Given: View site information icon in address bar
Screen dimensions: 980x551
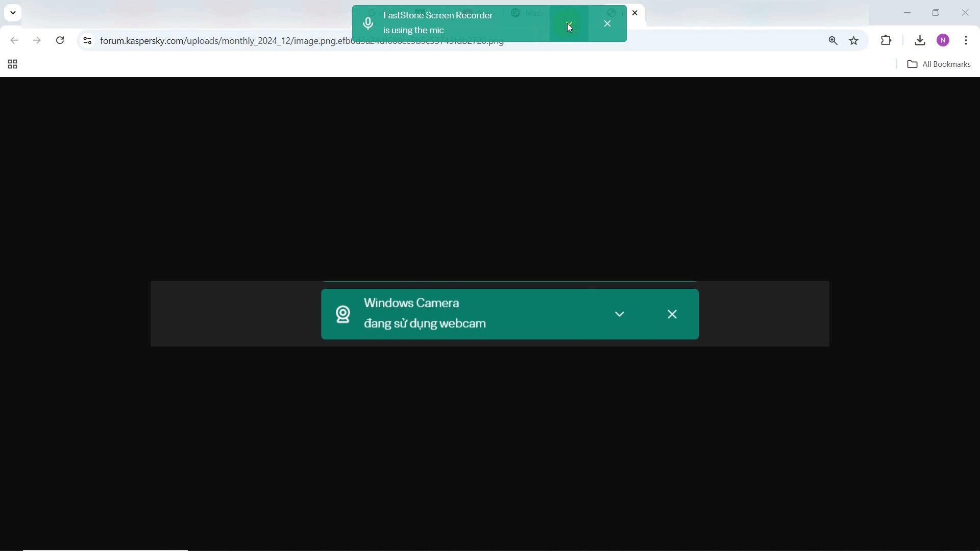Looking at the screenshot, I should pos(87,40).
